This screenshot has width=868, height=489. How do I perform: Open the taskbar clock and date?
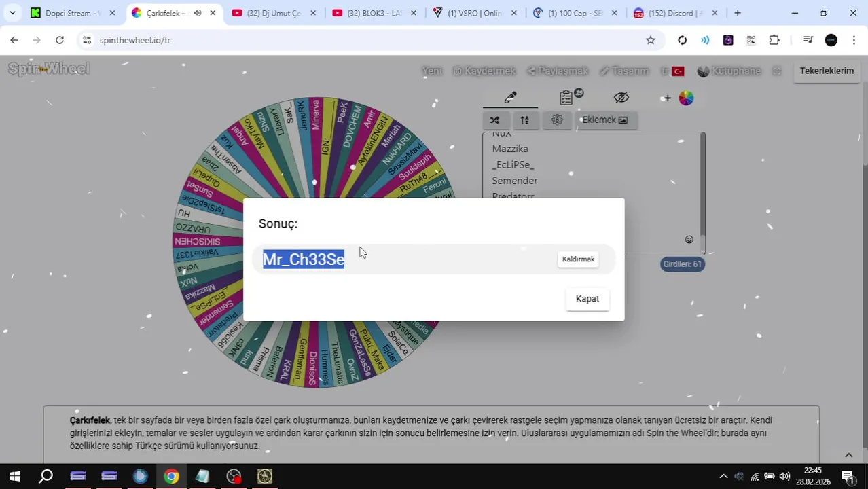(x=813, y=477)
